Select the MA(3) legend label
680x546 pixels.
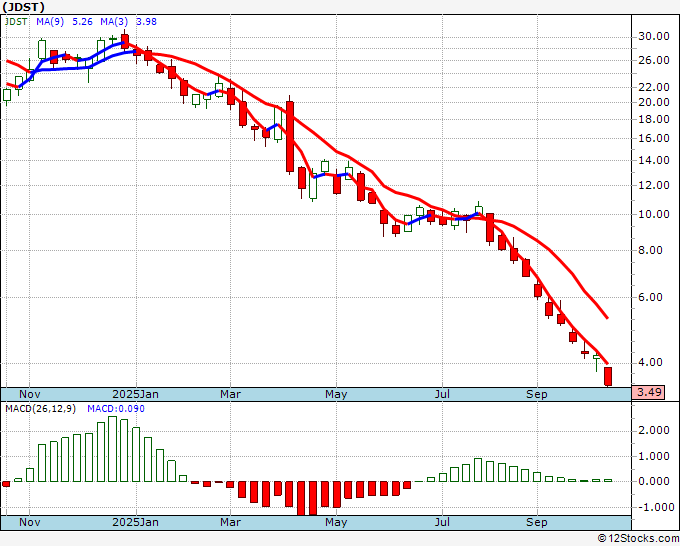(114, 22)
